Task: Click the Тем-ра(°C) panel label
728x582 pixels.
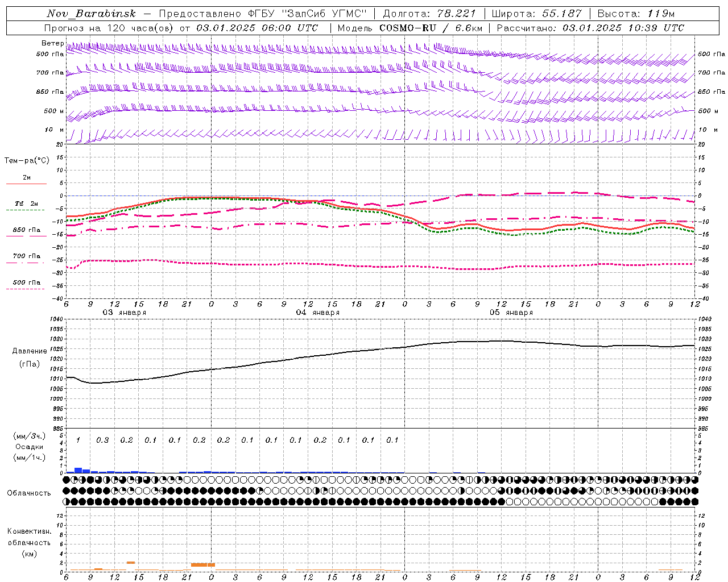Action: [x=27, y=161]
